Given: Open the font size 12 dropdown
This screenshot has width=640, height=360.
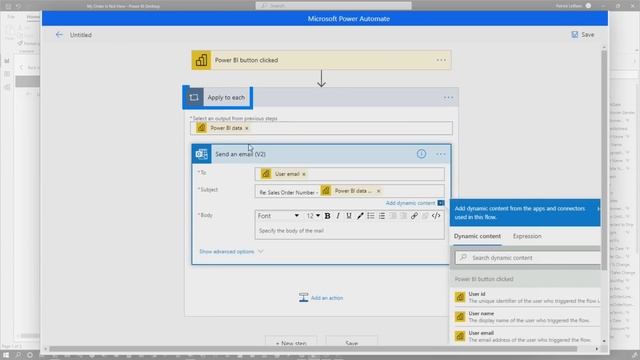Looking at the screenshot, I should pos(313,216).
